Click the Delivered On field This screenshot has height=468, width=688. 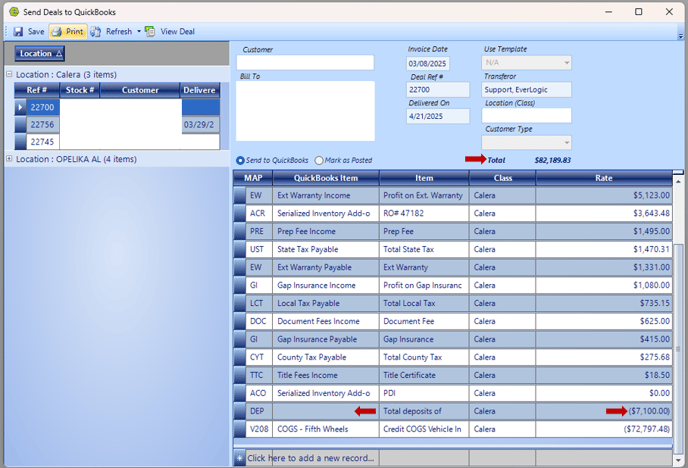(437, 116)
